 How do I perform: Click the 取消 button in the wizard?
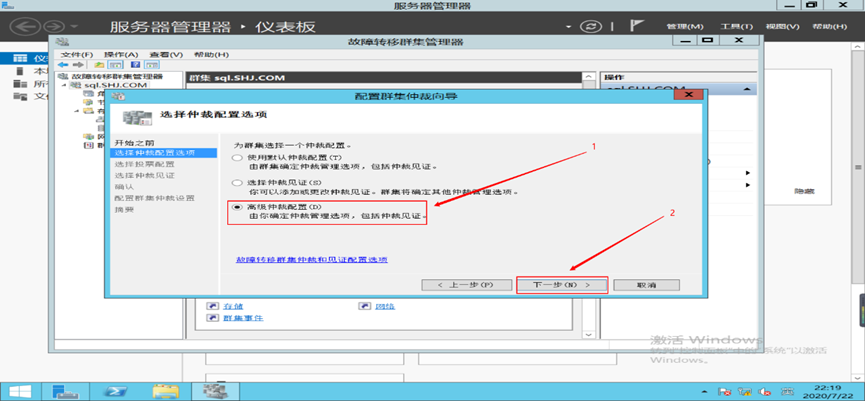tap(646, 285)
